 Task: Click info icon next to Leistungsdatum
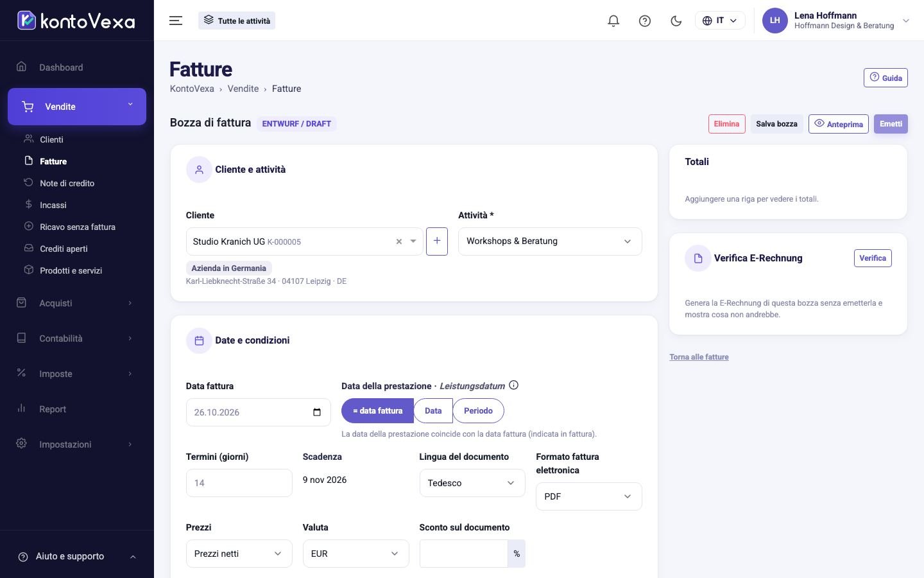(x=513, y=385)
